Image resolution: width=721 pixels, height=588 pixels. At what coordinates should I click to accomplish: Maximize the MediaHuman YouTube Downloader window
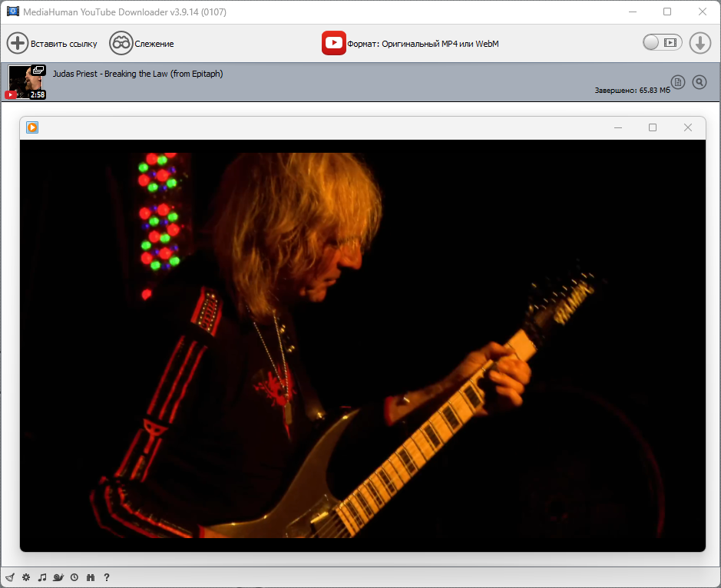[x=667, y=12]
